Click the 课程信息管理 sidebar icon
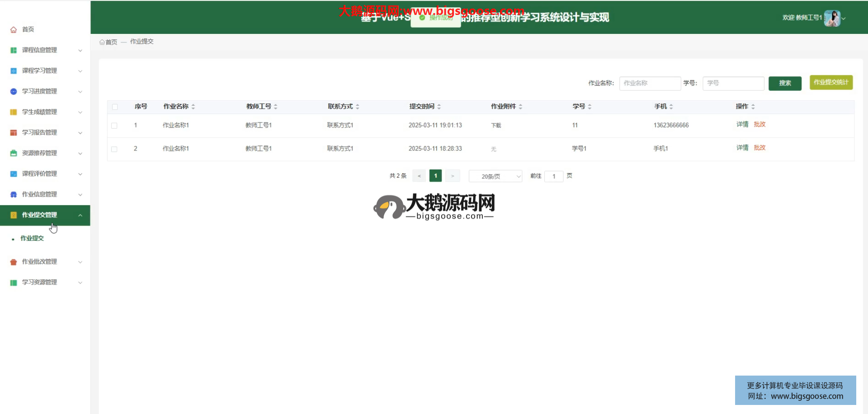Viewport: 868px width, 414px height. [x=14, y=50]
